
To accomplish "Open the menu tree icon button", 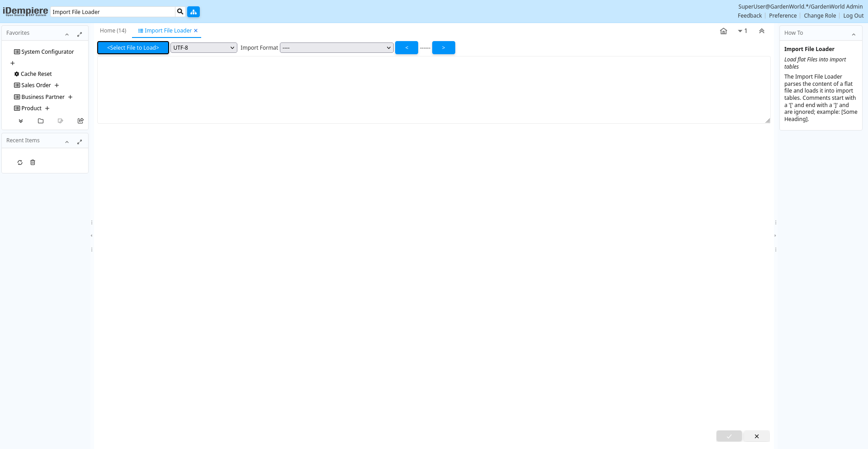I will pos(193,12).
